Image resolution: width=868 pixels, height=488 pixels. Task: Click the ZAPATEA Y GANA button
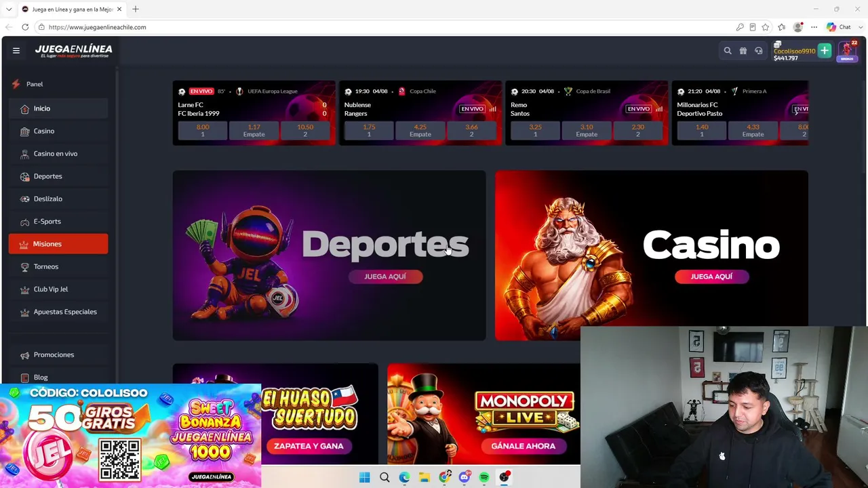pyautogui.click(x=309, y=446)
